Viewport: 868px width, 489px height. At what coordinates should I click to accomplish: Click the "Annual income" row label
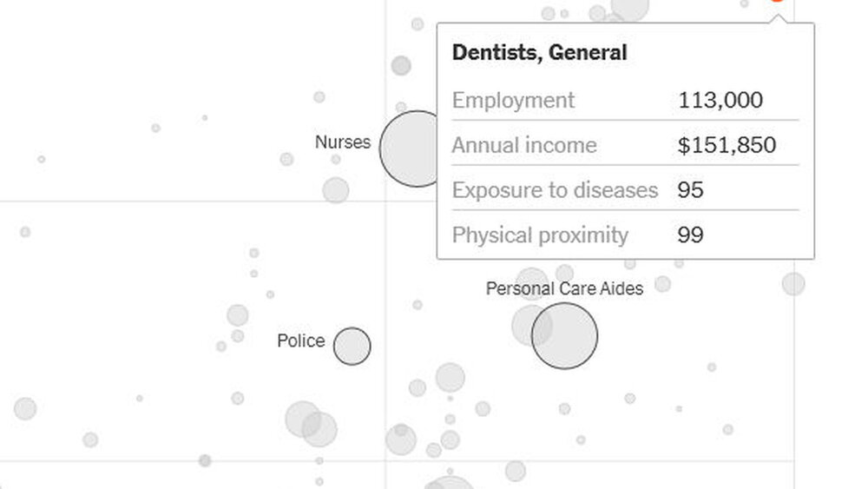coord(524,145)
